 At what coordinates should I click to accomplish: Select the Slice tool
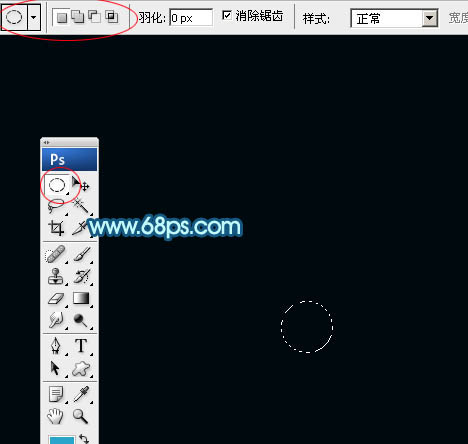point(79,228)
